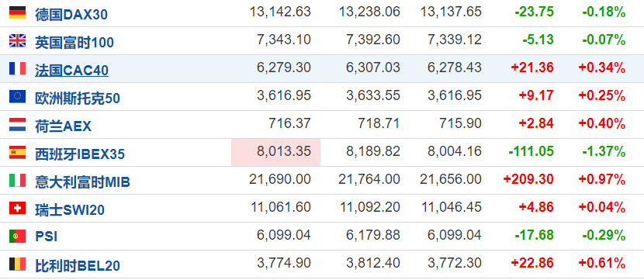Viewport: 644px width, 280px height.
Task: Click the German flag icon
Action: tap(17, 13)
